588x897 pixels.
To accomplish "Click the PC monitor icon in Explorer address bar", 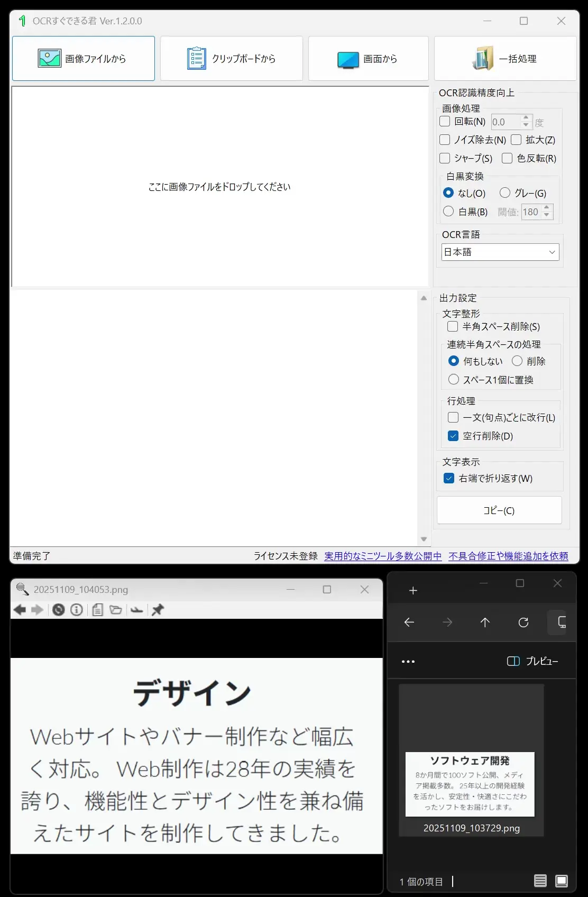I will coord(562,623).
